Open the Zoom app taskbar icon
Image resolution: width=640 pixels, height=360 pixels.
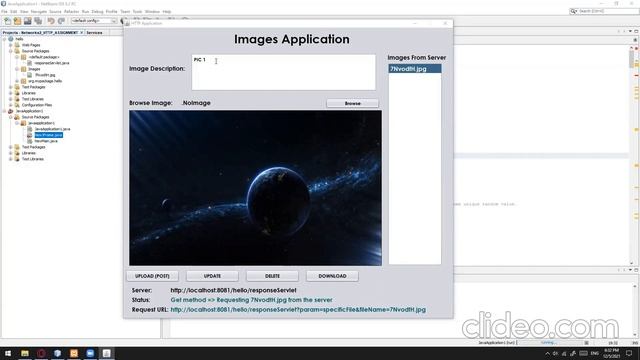[x=90, y=353]
